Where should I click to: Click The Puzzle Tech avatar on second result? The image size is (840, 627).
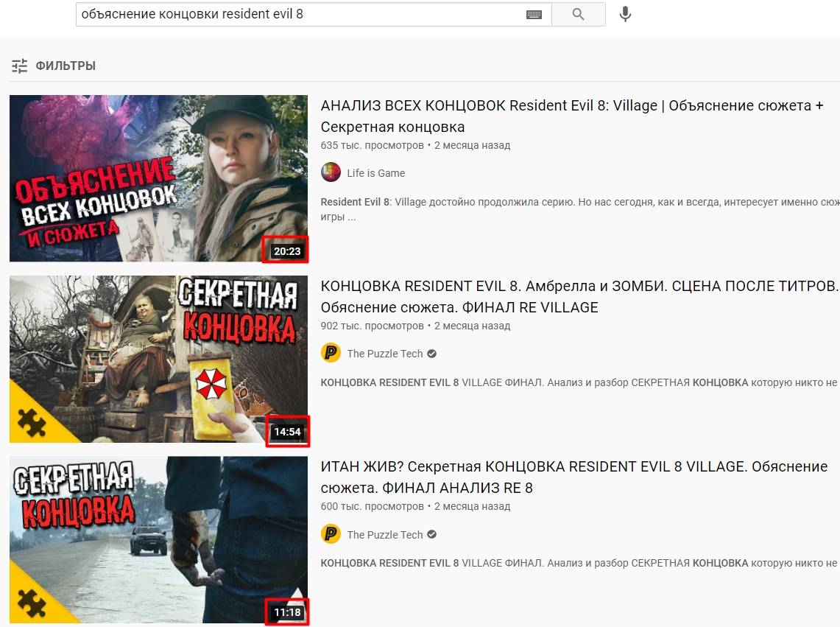pyautogui.click(x=331, y=354)
